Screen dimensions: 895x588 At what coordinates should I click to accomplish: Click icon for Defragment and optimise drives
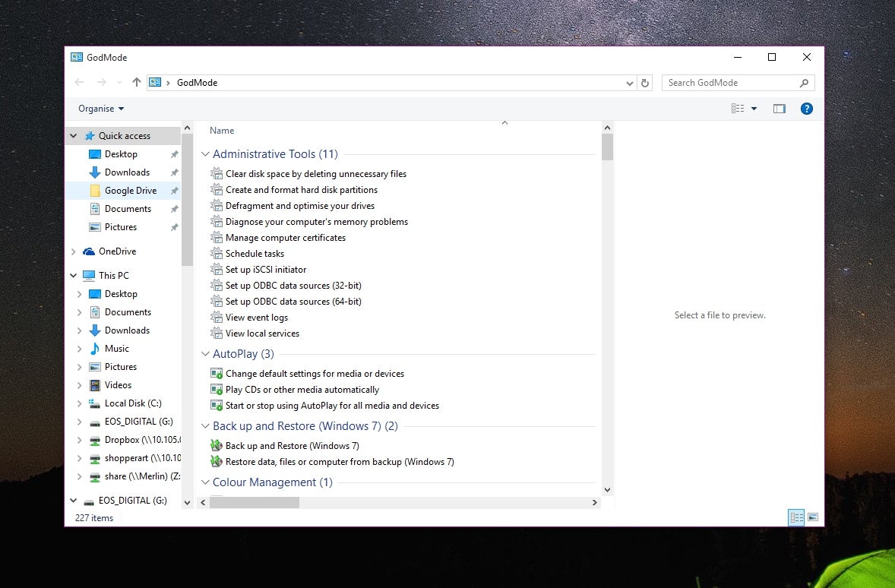pos(217,206)
